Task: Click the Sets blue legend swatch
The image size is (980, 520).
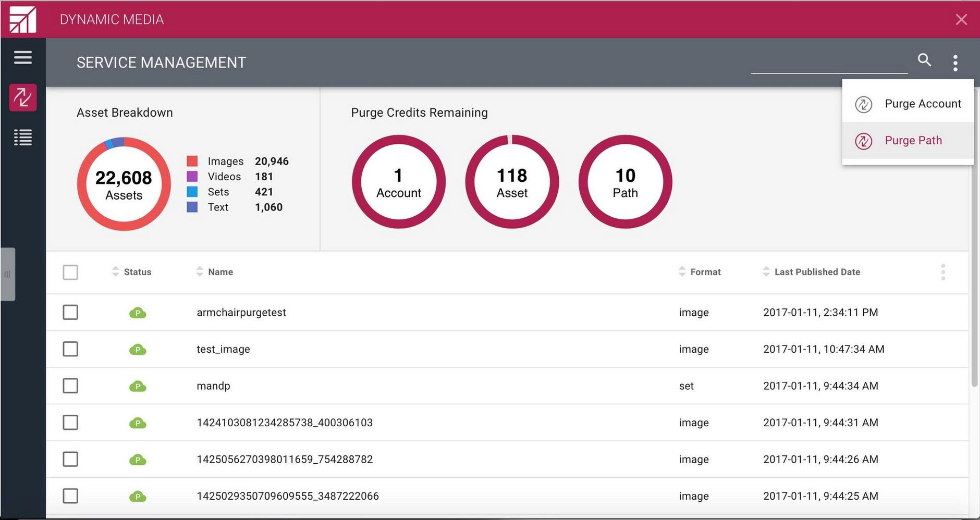Action: pos(192,192)
